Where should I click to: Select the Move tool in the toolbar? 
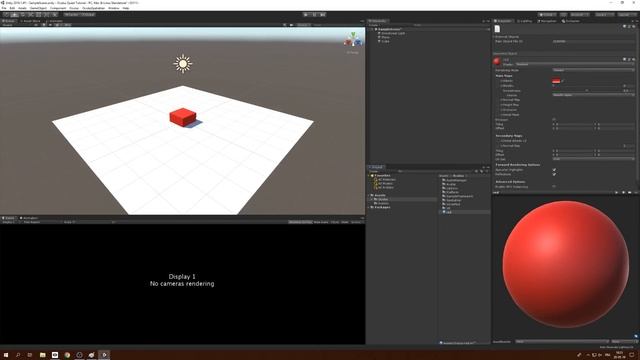[x=14, y=14]
